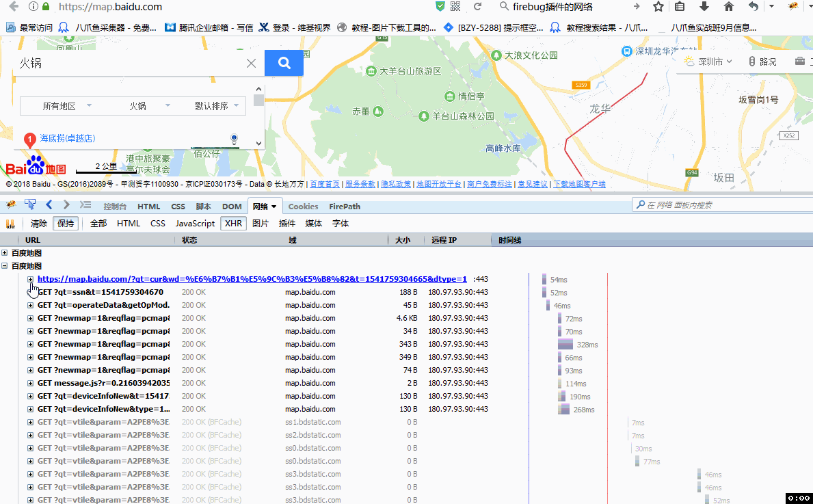Select the 图片 images filter
Viewport: 813px width, 504px height.
tap(261, 224)
